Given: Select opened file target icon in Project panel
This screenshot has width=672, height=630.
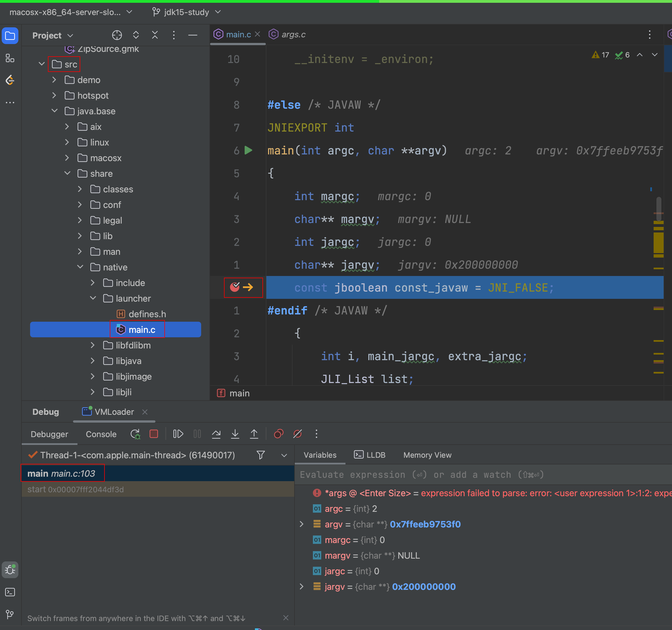Looking at the screenshot, I should pyautogui.click(x=117, y=35).
